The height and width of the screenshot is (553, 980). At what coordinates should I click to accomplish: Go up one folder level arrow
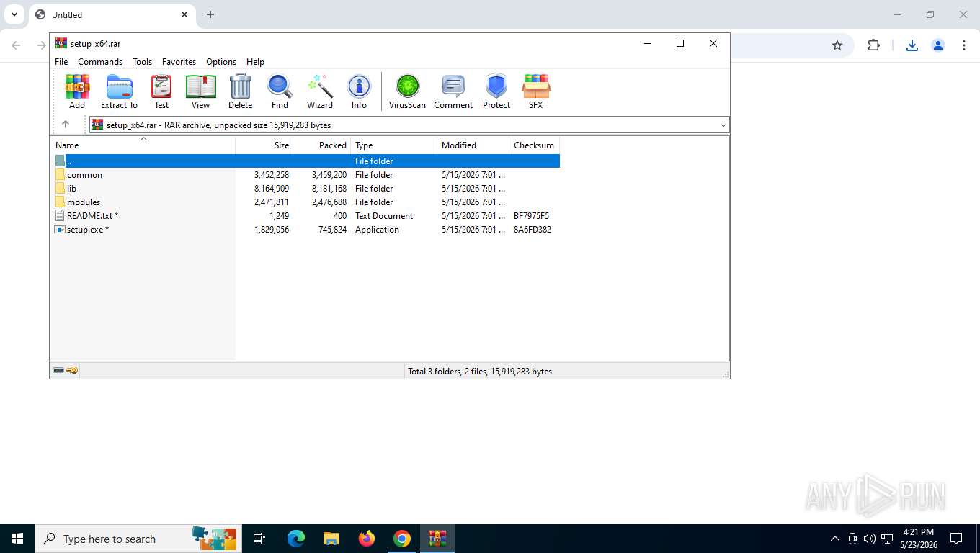pyautogui.click(x=66, y=125)
